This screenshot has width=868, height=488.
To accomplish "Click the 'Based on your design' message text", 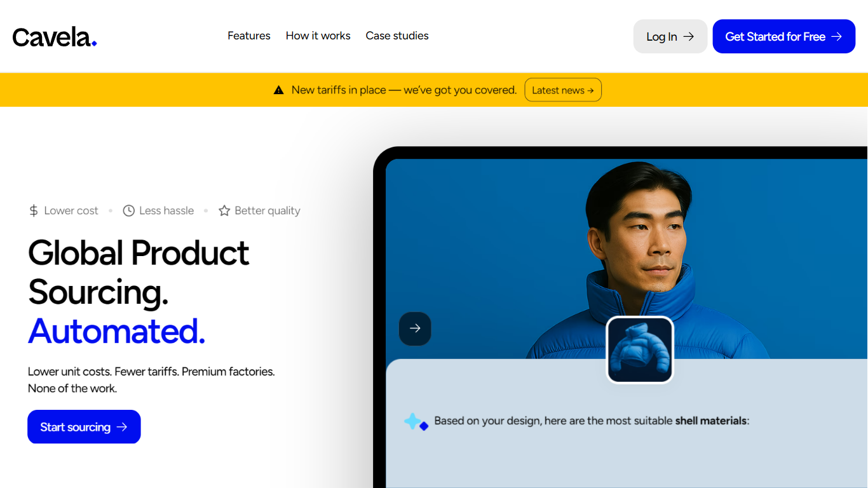I will pyautogui.click(x=592, y=421).
